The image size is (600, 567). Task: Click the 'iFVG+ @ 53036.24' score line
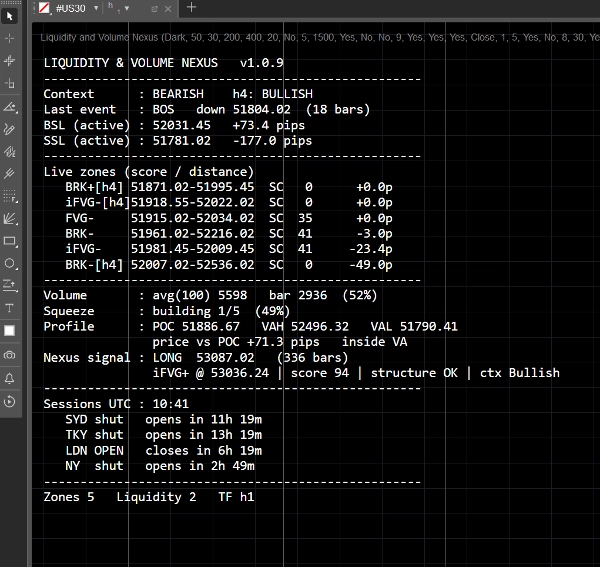pyautogui.click(x=356, y=373)
